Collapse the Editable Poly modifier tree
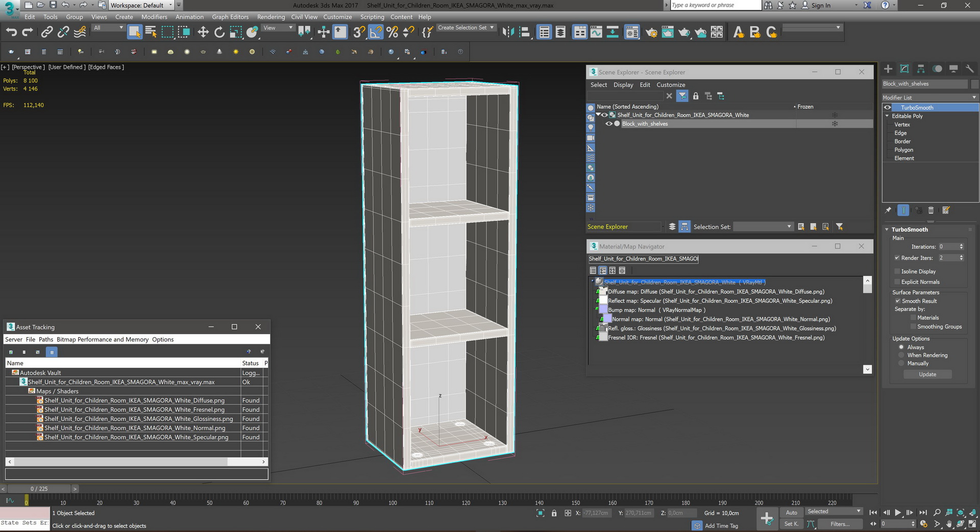The image size is (980, 532). point(887,116)
